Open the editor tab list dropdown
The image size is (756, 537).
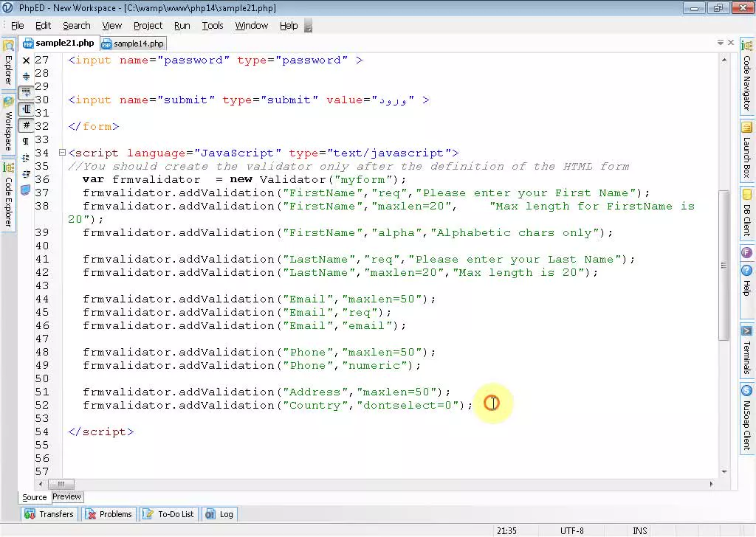tap(720, 42)
